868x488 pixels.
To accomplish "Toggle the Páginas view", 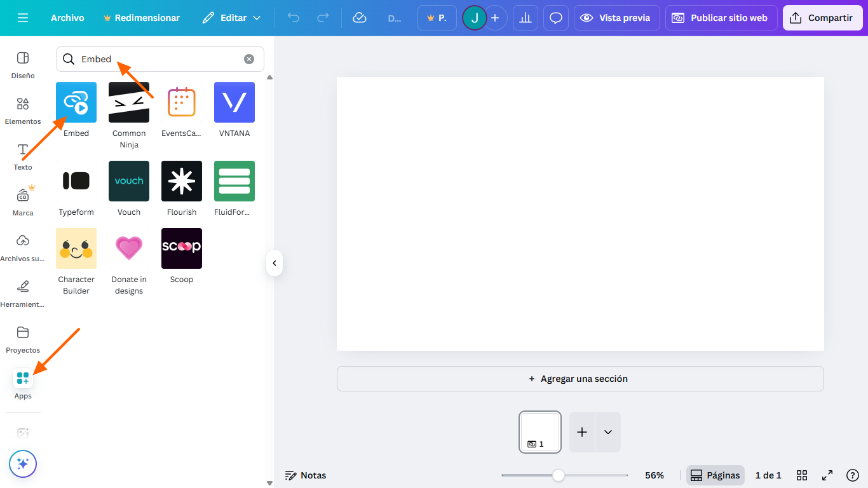I will click(715, 475).
